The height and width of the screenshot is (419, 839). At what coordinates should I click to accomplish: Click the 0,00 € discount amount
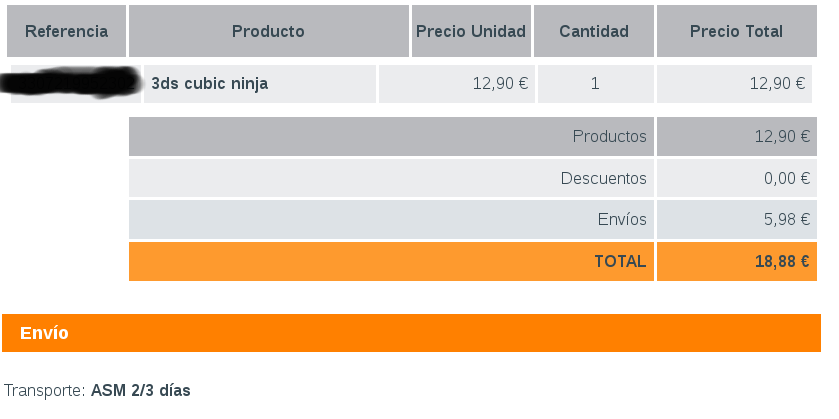pos(786,178)
